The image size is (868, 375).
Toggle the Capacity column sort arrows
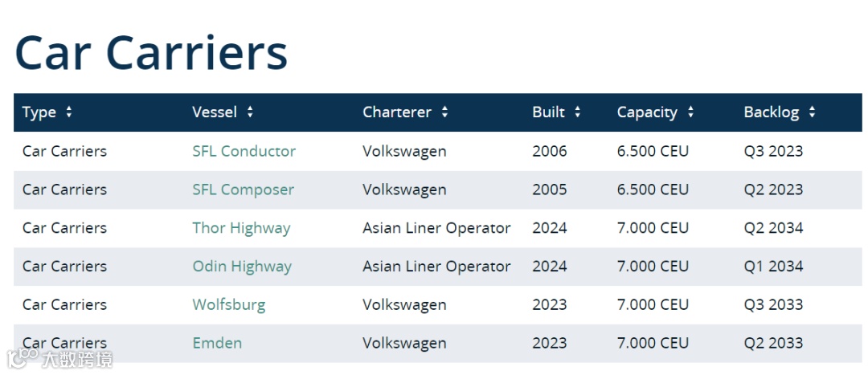coord(690,112)
